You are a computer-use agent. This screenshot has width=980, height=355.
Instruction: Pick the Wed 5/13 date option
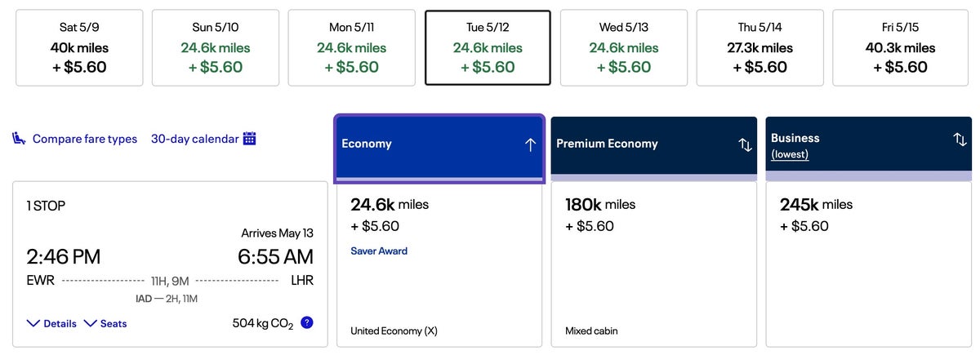coord(624,47)
